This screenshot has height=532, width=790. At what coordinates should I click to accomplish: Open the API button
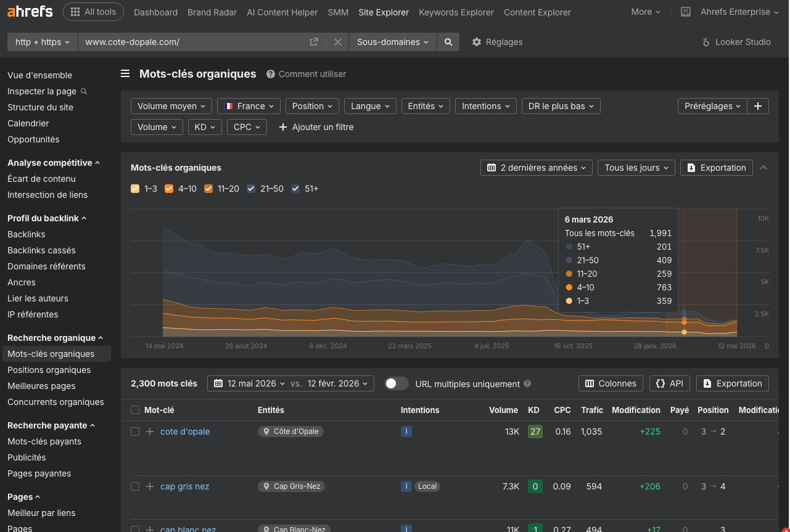point(670,383)
